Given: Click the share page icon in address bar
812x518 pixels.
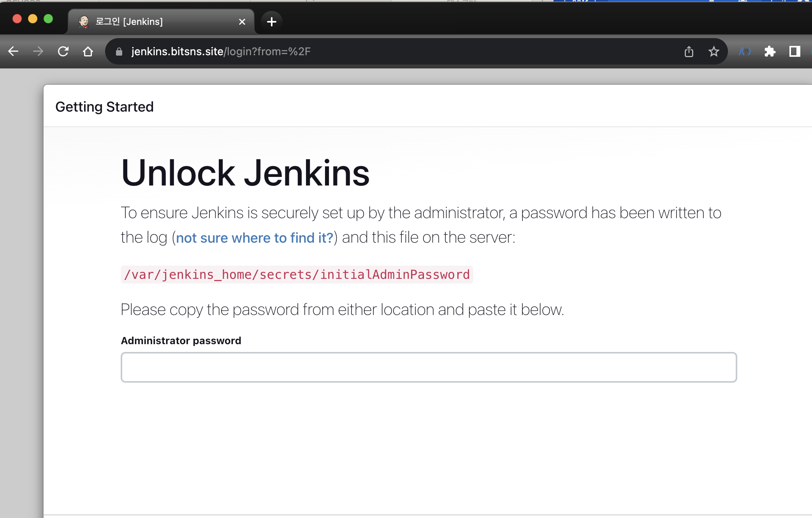Looking at the screenshot, I should 689,51.
